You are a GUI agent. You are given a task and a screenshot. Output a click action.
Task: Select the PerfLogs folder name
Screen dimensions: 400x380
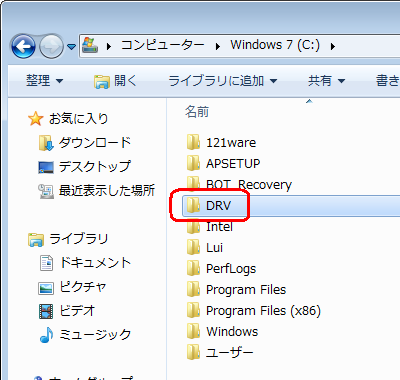[231, 269]
